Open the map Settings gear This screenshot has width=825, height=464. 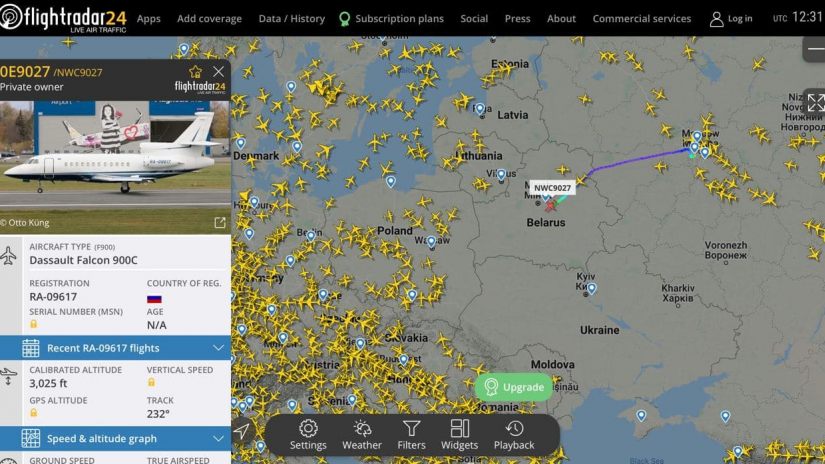(x=308, y=435)
